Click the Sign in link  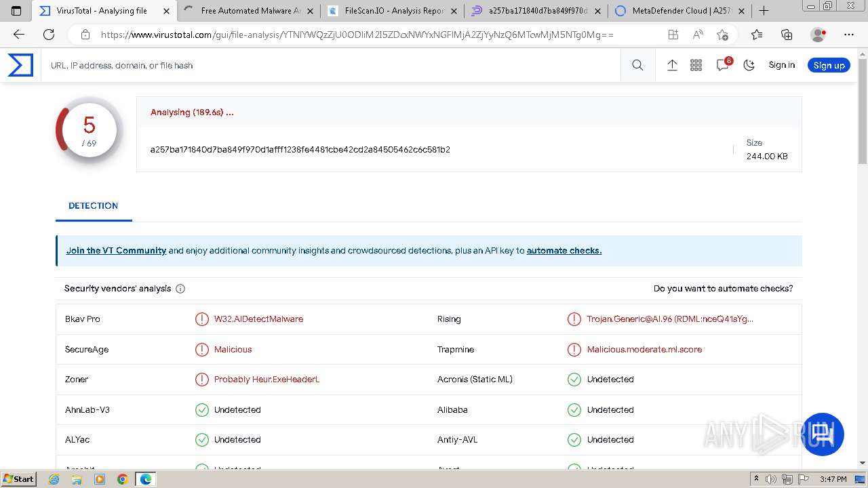781,65
